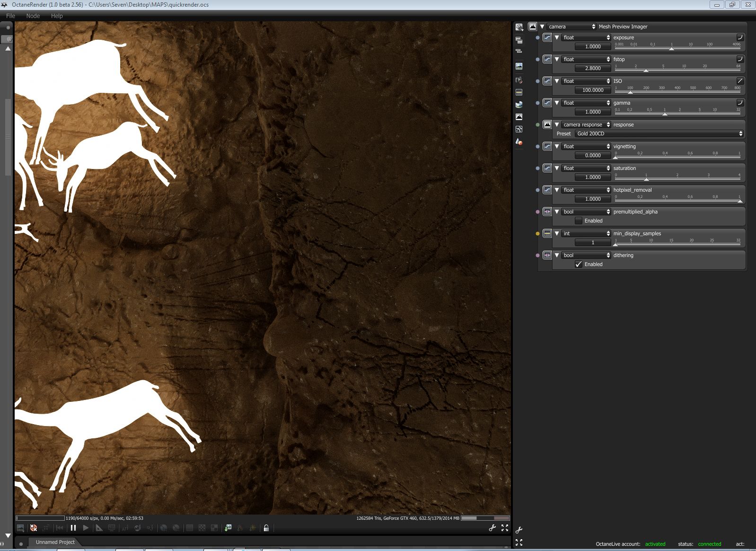756x551 pixels.
Task: Click the fstop value field showing 2.8000
Action: (592, 68)
